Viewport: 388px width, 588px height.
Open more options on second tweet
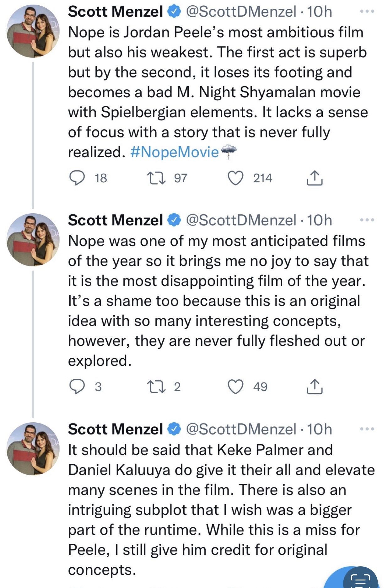tap(367, 220)
